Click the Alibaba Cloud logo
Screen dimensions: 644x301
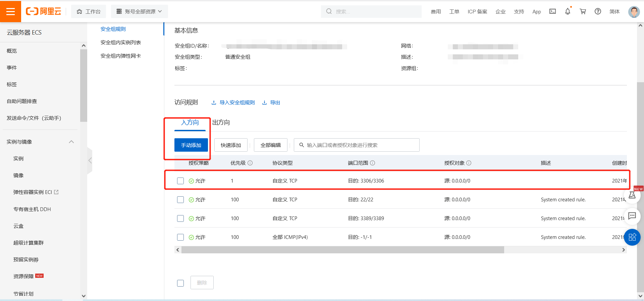pyautogui.click(x=44, y=11)
